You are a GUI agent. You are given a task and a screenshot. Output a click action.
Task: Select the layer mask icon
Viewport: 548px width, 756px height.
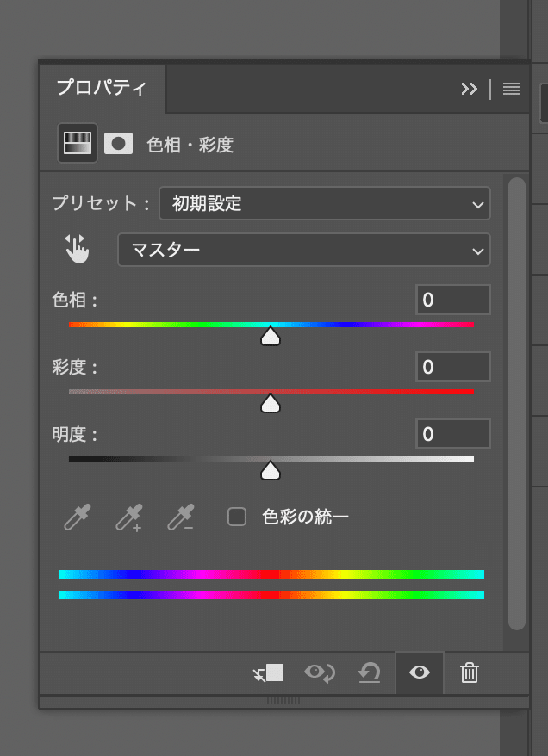[118, 143]
